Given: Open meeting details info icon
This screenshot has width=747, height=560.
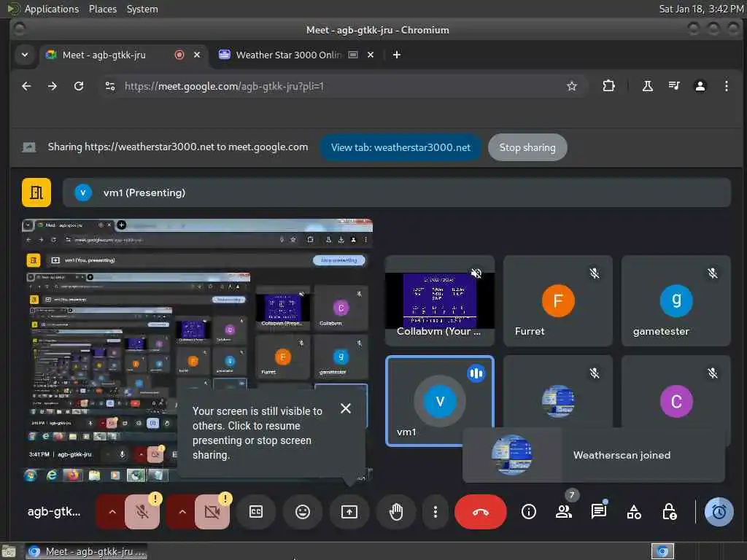Looking at the screenshot, I should click(x=528, y=512).
